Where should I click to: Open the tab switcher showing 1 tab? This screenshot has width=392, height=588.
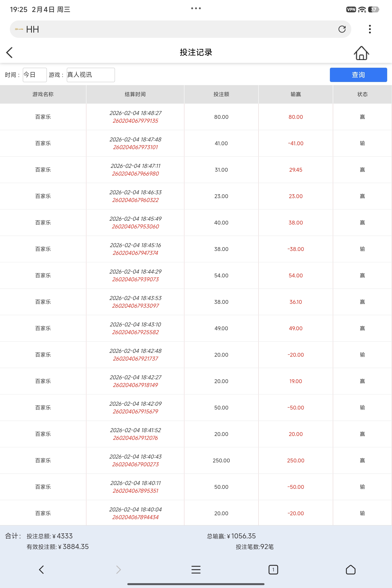pyautogui.click(x=273, y=570)
